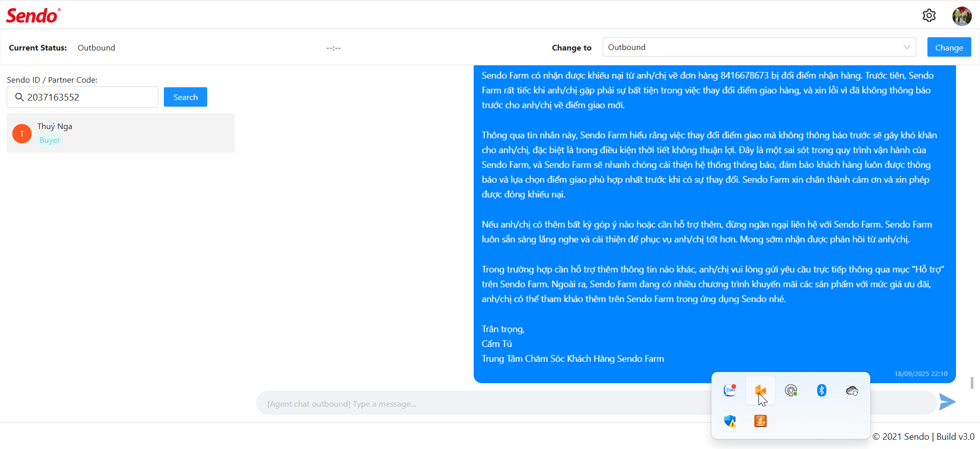Click the Change status button

click(949, 47)
